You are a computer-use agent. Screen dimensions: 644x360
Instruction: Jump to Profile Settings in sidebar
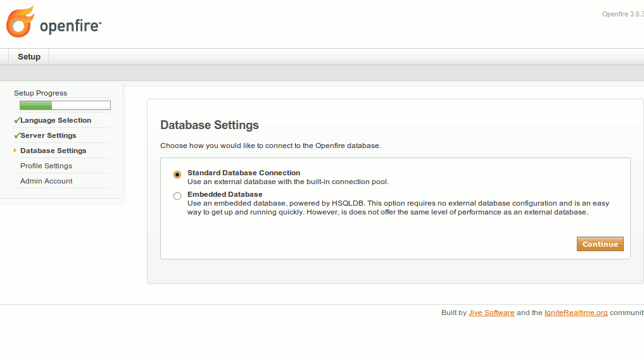point(46,166)
